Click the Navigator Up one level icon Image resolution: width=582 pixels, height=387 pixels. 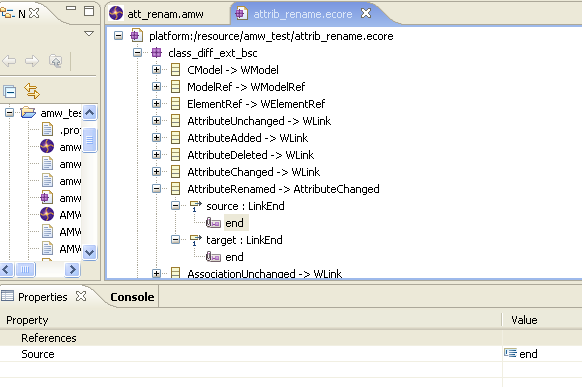(55, 61)
